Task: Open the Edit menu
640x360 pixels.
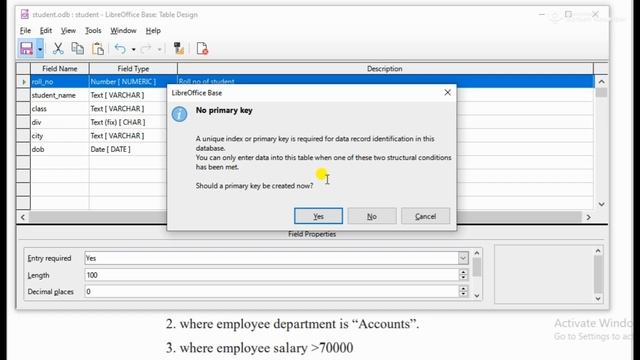Action: click(x=46, y=31)
